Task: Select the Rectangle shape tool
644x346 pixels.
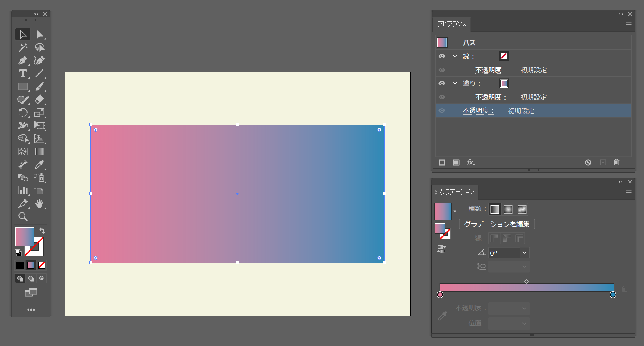Action: point(23,86)
